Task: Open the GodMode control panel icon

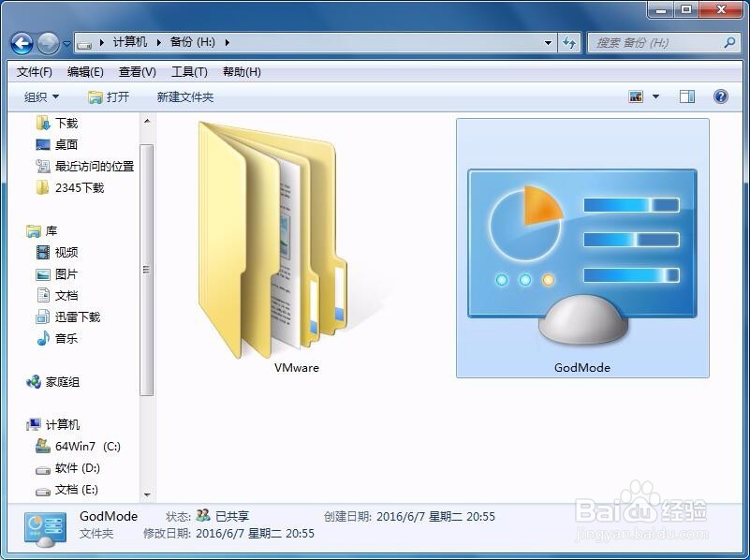Action: coord(581,248)
